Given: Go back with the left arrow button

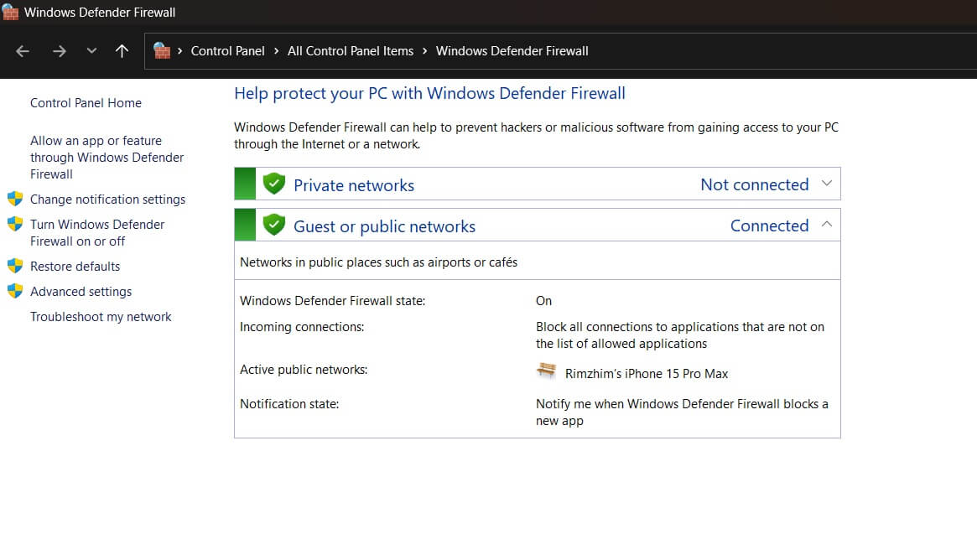Looking at the screenshot, I should (x=23, y=51).
